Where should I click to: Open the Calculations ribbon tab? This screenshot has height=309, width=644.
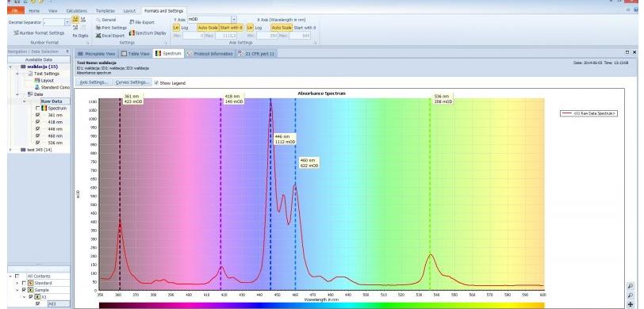76,11
